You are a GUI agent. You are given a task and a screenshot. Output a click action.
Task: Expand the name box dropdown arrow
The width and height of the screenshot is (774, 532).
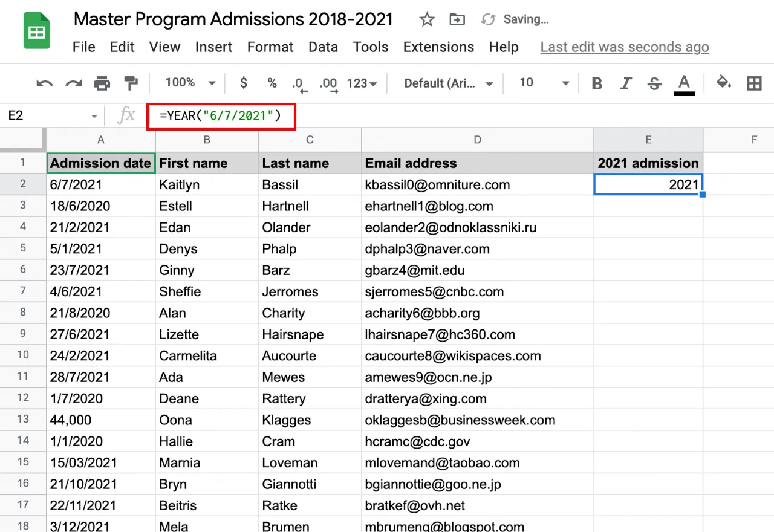[94, 116]
